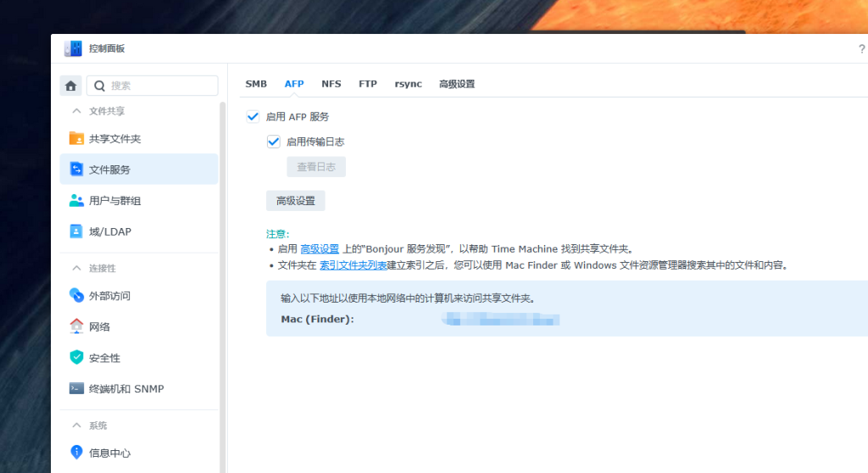Open 共享文件夹 shared folder icon
The height and width of the screenshot is (473, 868).
pyautogui.click(x=77, y=138)
